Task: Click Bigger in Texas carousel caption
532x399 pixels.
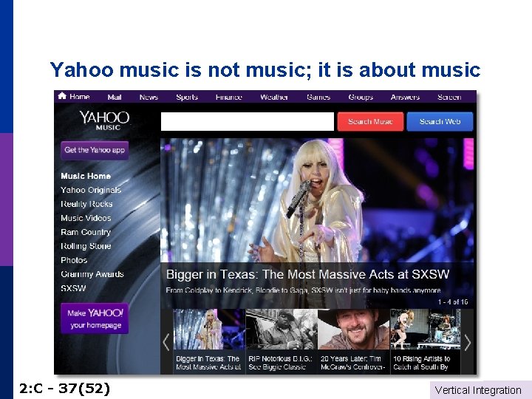Action: [x=208, y=363]
